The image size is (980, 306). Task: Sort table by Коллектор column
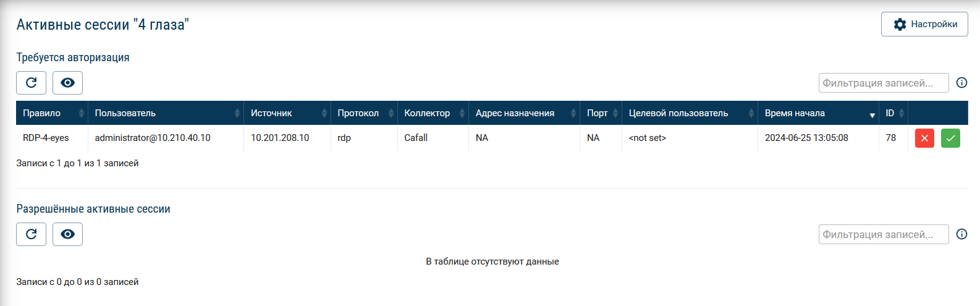tap(433, 113)
